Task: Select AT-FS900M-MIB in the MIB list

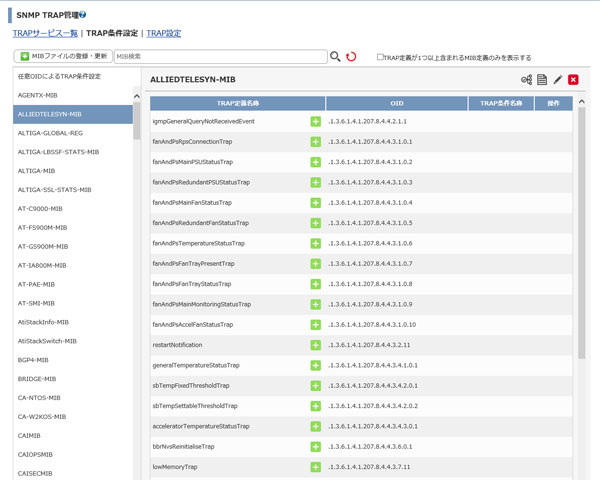Action: [x=73, y=228]
